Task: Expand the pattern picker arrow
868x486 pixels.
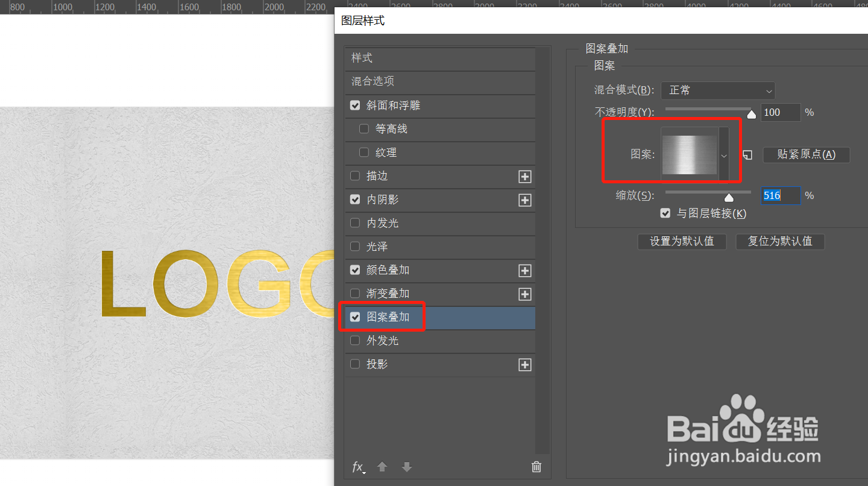Action: (x=724, y=155)
